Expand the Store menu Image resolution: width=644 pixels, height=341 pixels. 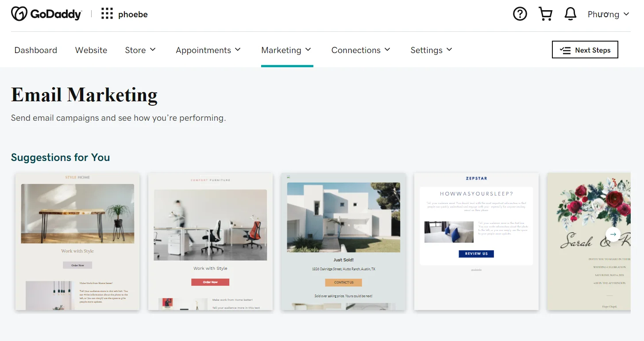pos(140,50)
